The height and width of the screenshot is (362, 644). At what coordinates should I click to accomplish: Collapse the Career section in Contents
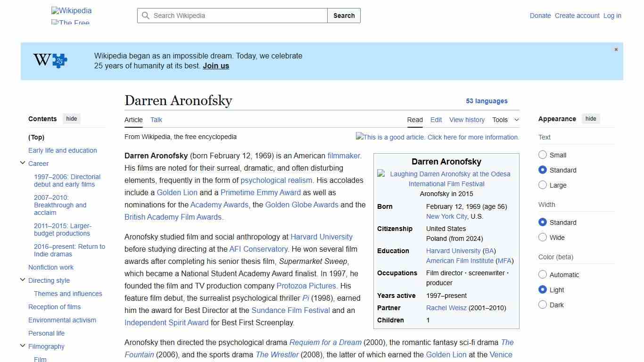pyautogui.click(x=23, y=163)
